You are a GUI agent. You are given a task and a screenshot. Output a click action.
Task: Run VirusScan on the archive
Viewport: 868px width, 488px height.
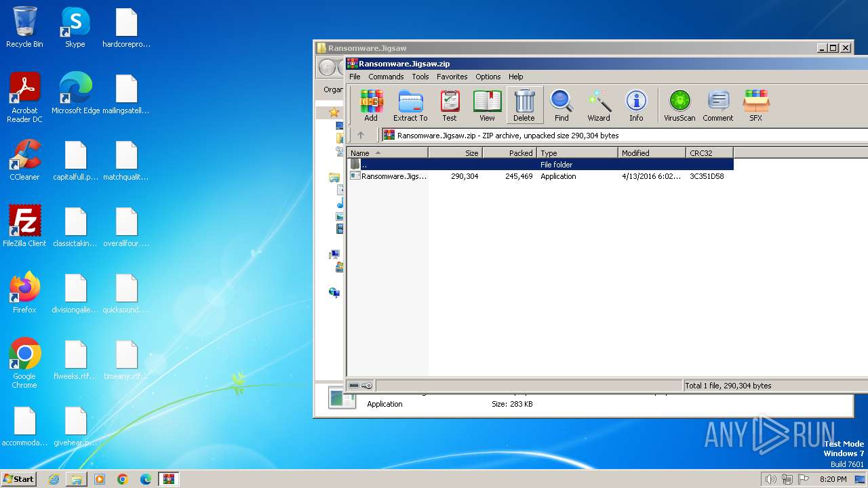click(x=679, y=105)
